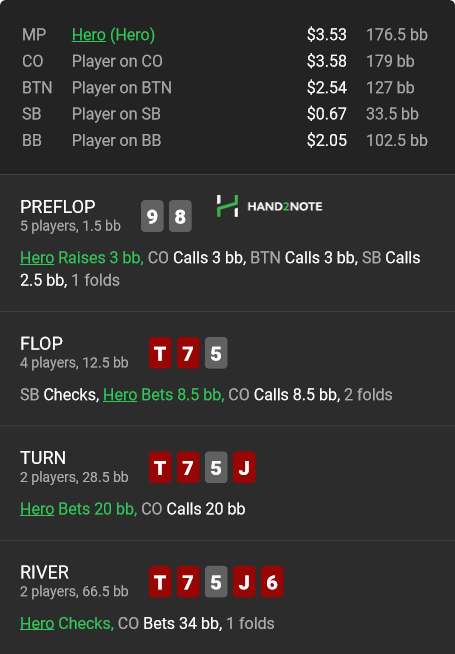This screenshot has height=654, width=455.
Task: Select the Player on BTN row
Action: (225, 88)
